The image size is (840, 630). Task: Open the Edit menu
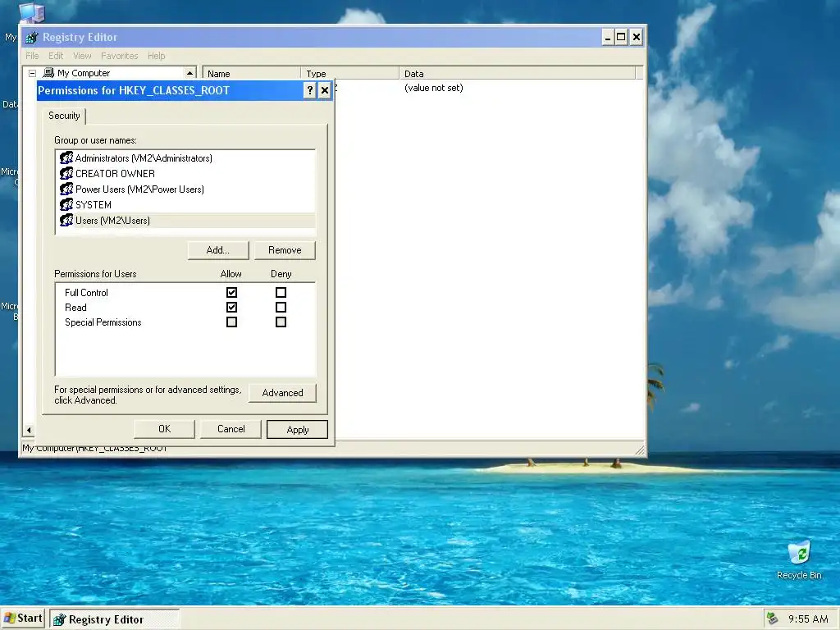56,56
